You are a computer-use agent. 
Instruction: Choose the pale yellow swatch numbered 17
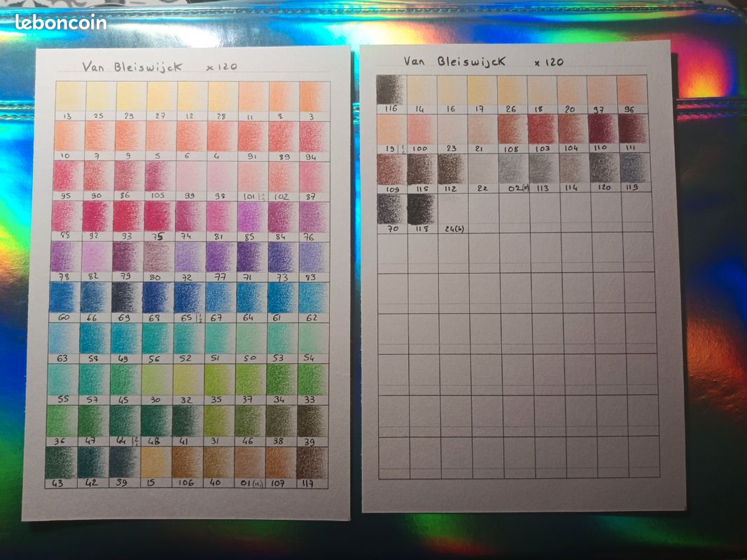(482, 90)
